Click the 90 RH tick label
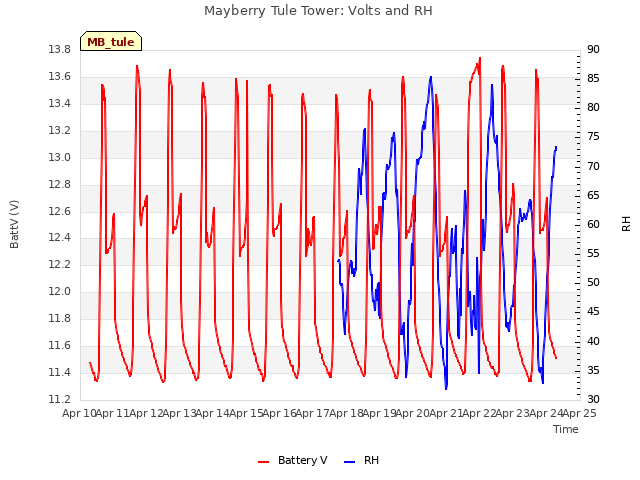The image size is (640, 480). tap(593, 50)
